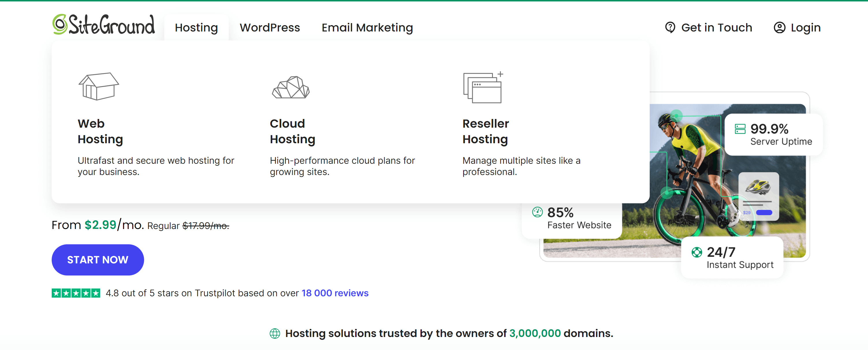The height and width of the screenshot is (350, 868).
Task: Click the Web Hosting house icon
Action: pyautogui.click(x=98, y=86)
